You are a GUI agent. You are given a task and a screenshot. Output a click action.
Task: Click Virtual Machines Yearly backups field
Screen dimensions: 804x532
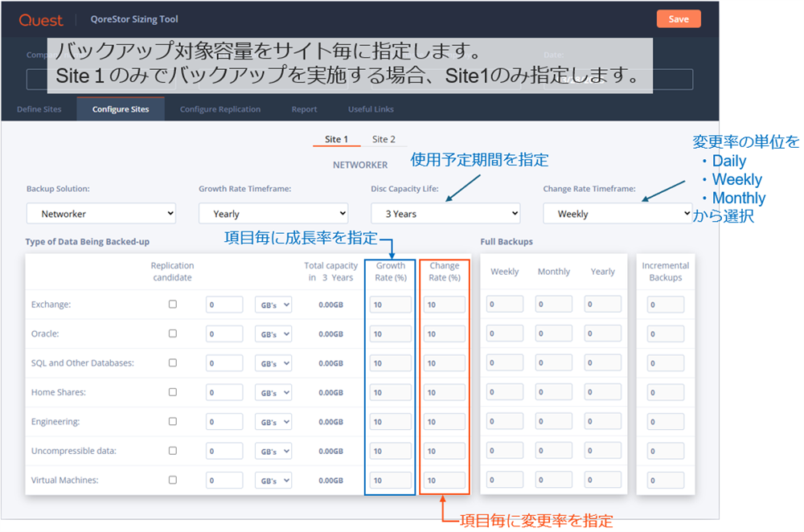click(x=602, y=480)
